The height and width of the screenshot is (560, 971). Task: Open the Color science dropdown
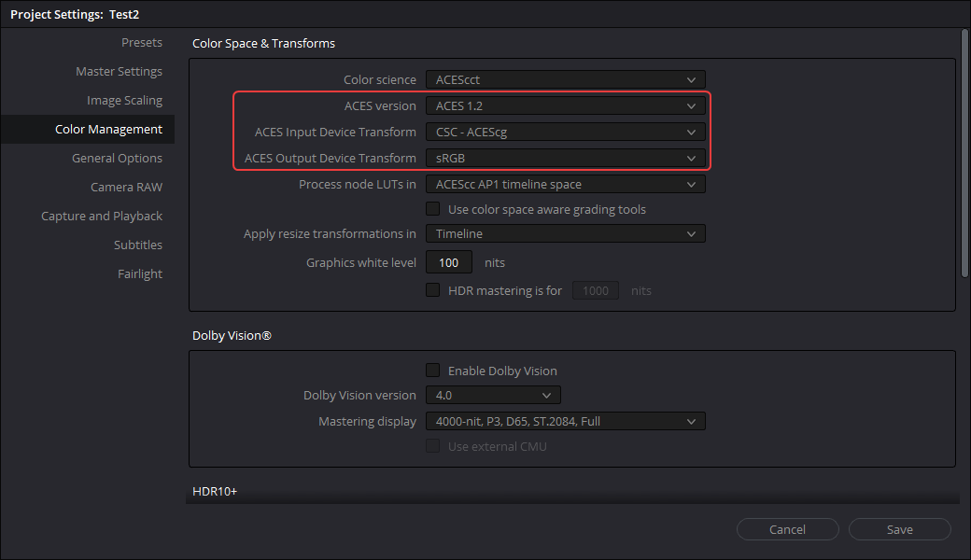565,80
